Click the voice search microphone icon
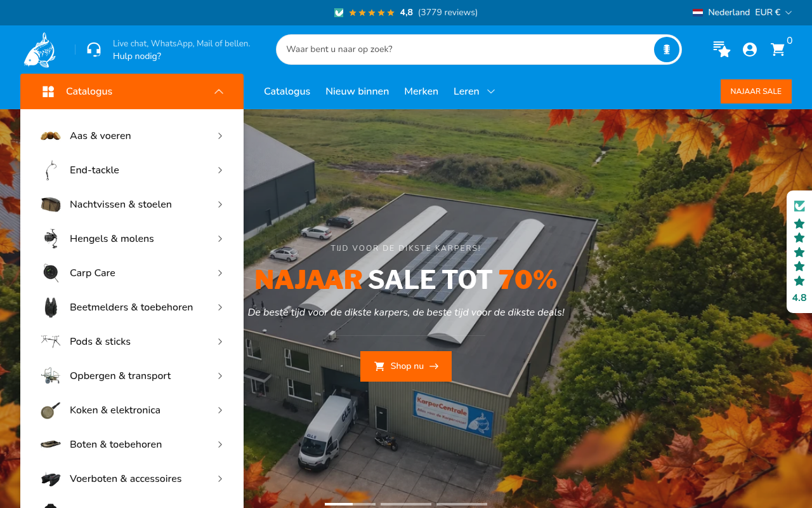This screenshot has height=508, width=812. (x=666, y=50)
